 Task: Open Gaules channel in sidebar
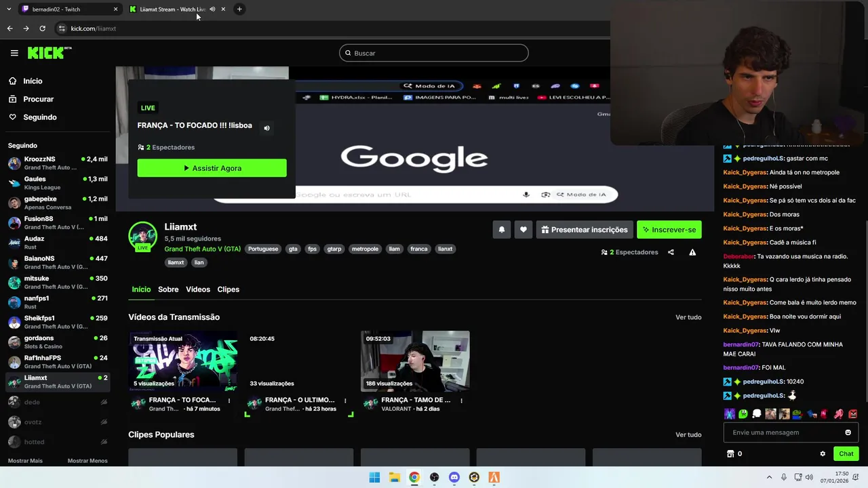click(58, 183)
